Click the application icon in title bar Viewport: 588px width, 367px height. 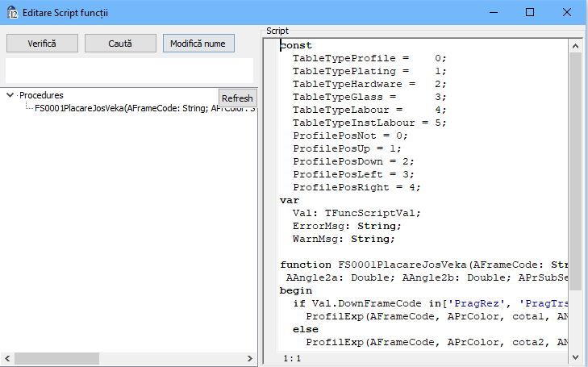[12, 12]
